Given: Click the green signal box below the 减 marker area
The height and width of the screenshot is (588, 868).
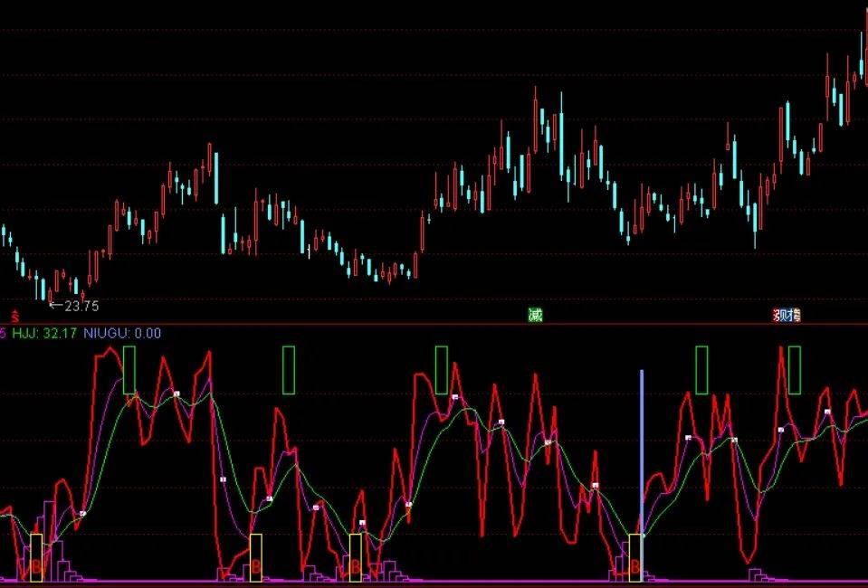Looking at the screenshot, I should [x=441, y=370].
